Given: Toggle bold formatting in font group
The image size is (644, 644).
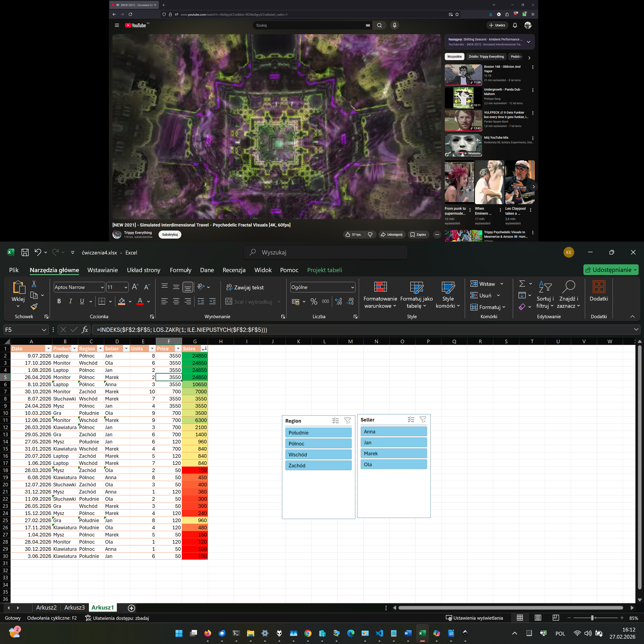Looking at the screenshot, I should click(x=59, y=301).
